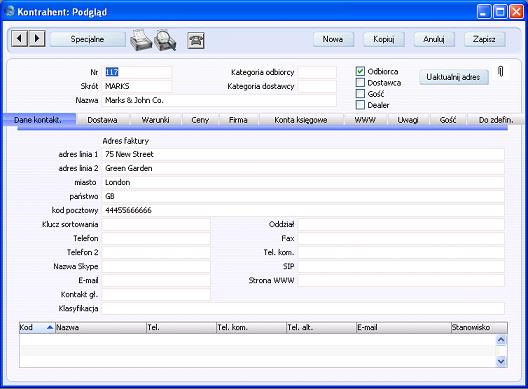
Task: Enable the Dostawca checkbox
Action: coord(360,83)
